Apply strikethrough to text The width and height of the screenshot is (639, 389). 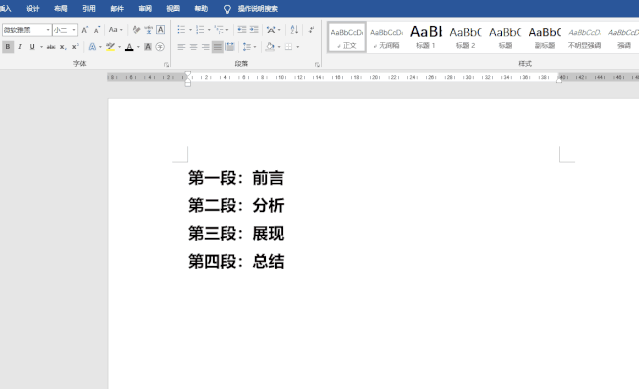click(51, 47)
